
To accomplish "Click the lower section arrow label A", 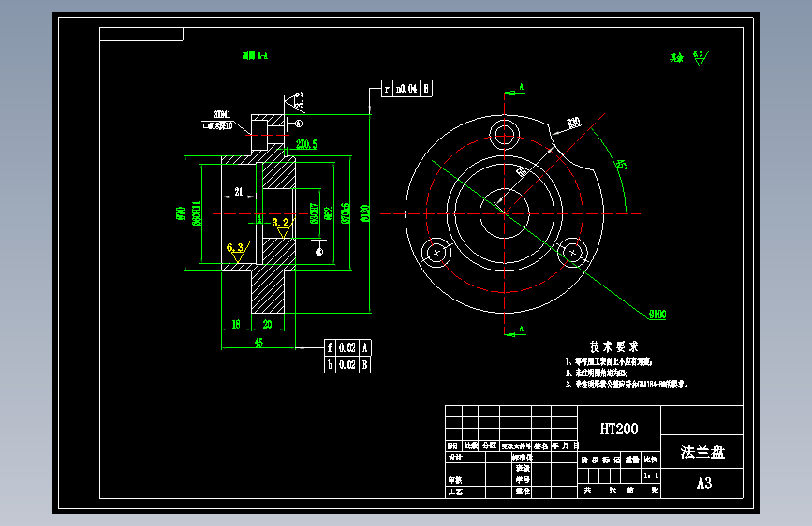I will (522, 329).
